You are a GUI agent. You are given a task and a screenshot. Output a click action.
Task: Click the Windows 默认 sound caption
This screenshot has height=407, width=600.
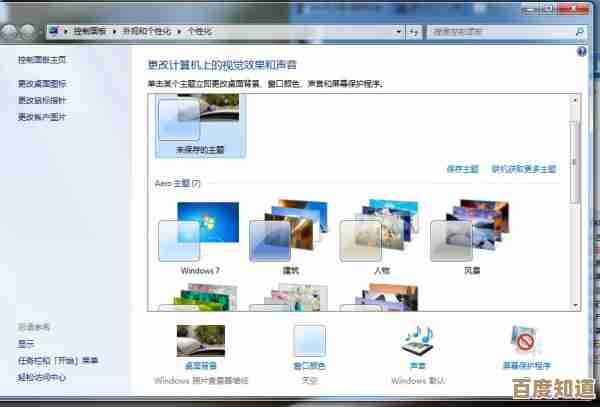point(417,381)
